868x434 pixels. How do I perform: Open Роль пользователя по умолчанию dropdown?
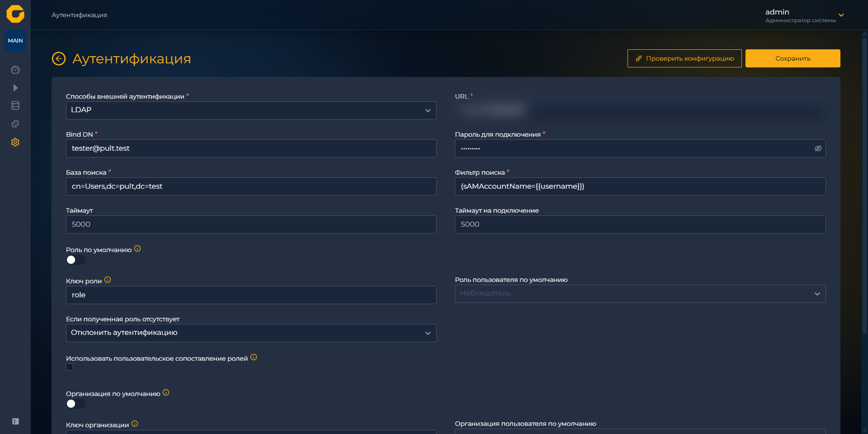[x=640, y=294]
